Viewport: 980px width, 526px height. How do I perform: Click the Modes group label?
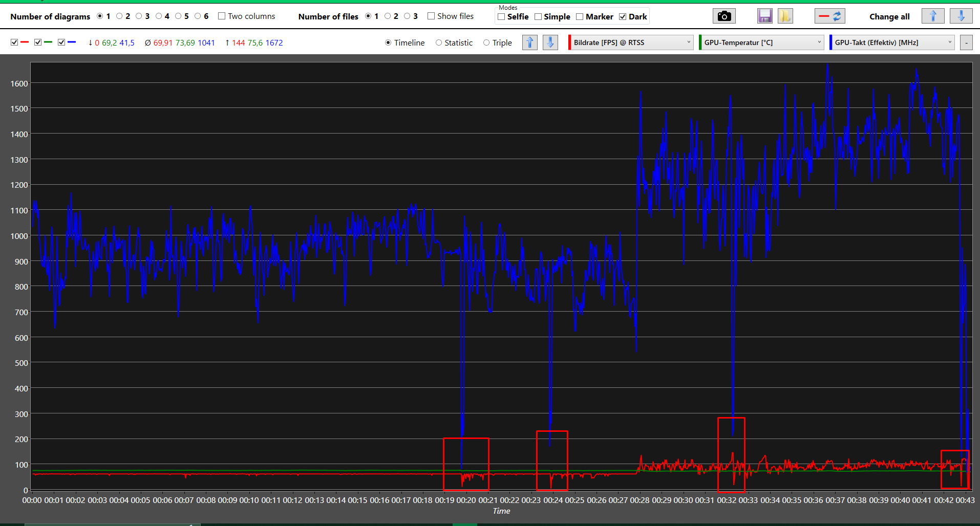pyautogui.click(x=508, y=7)
